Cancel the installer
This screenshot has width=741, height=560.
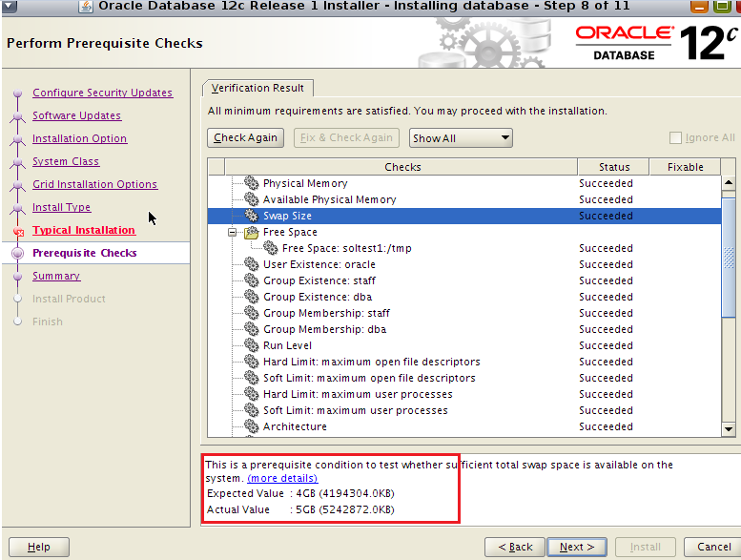712,547
